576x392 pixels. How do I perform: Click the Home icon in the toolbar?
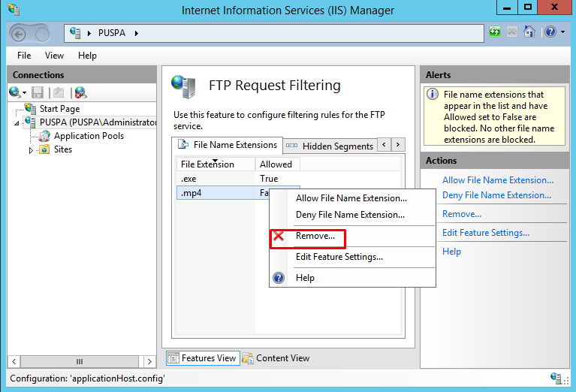coord(529,32)
